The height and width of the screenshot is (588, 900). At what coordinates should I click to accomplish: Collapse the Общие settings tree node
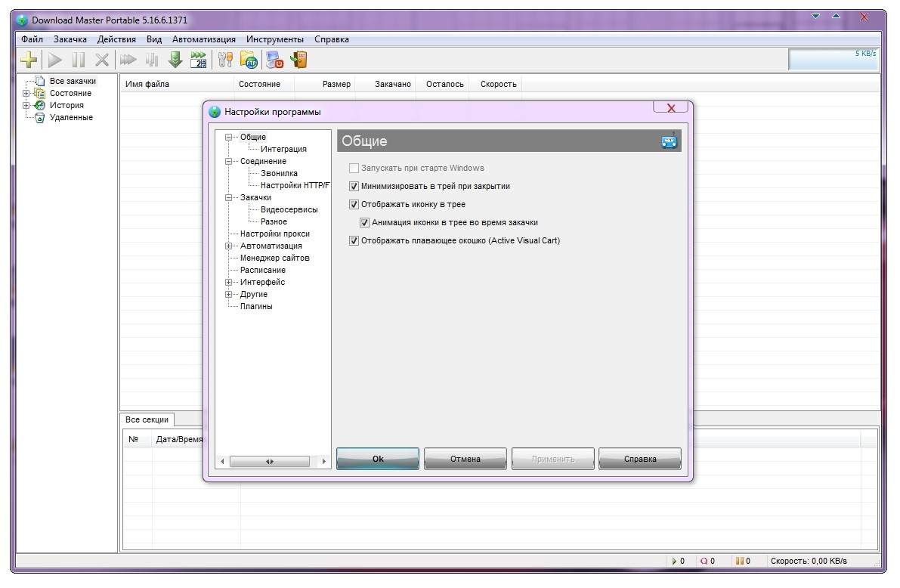pyautogui.click(x=228, y=138)
